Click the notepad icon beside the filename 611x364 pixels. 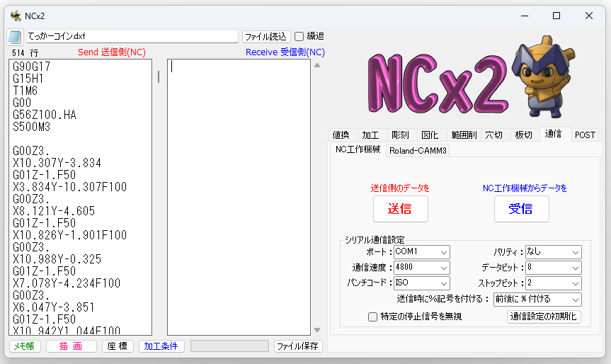point(15,37)
